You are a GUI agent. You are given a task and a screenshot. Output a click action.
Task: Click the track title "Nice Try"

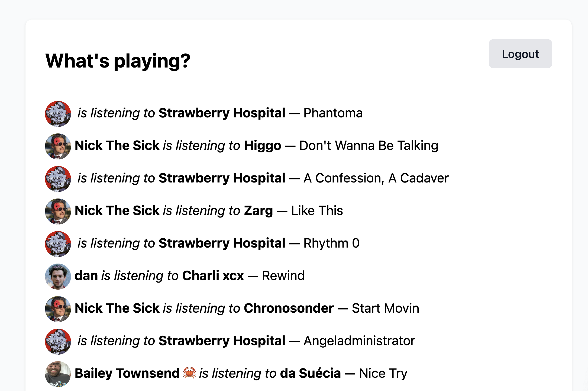(383, 373)
